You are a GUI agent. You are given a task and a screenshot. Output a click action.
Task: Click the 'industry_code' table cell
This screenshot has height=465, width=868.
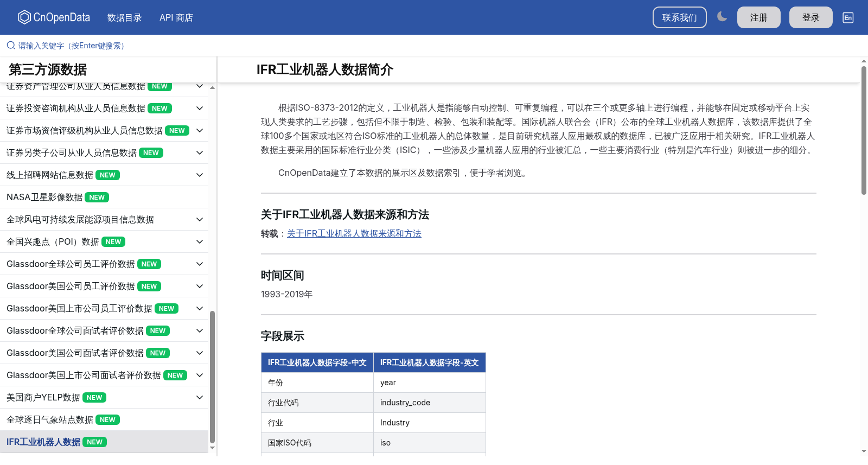430,403
